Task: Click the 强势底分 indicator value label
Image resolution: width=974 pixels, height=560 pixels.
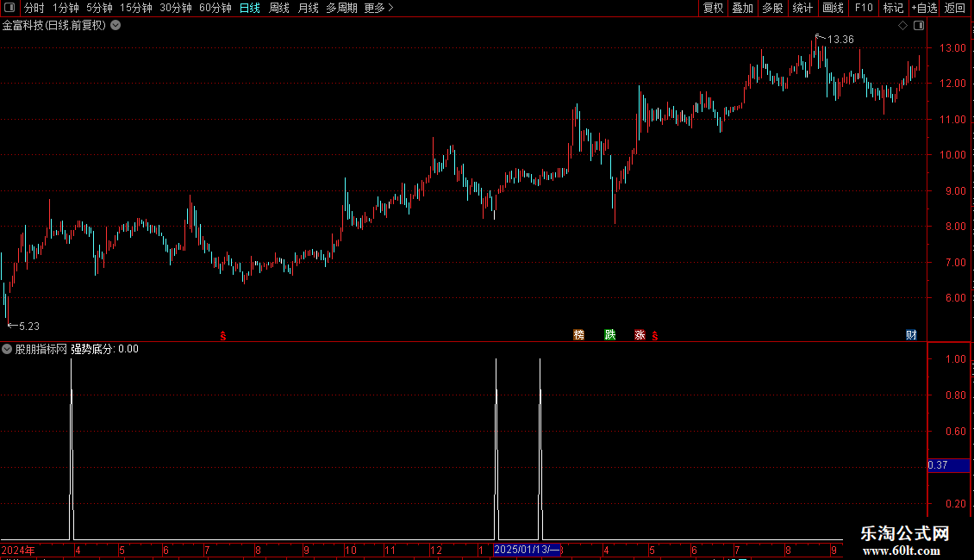Action: click(x=104, y=349)
